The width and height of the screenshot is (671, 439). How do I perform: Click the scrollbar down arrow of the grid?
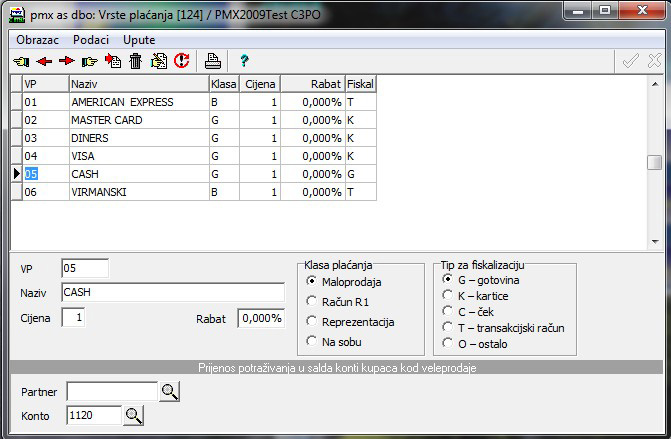click(x=655, y=242)
